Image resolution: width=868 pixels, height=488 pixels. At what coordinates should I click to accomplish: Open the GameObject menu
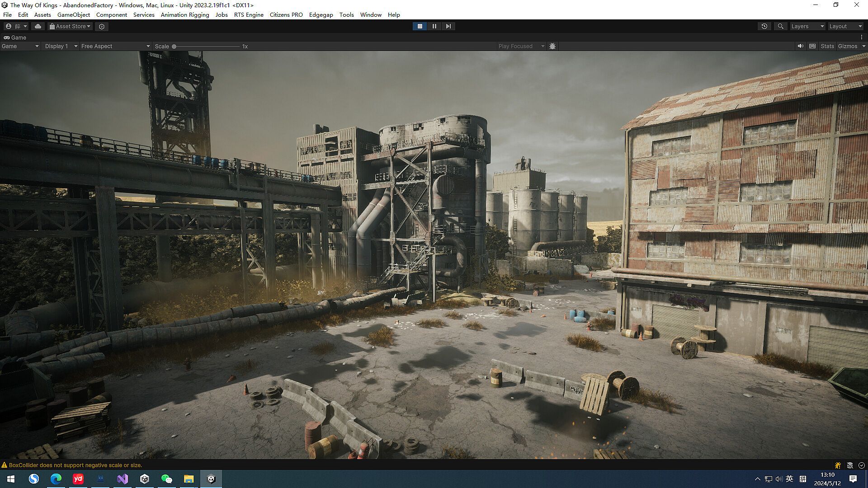pos(73,14)
